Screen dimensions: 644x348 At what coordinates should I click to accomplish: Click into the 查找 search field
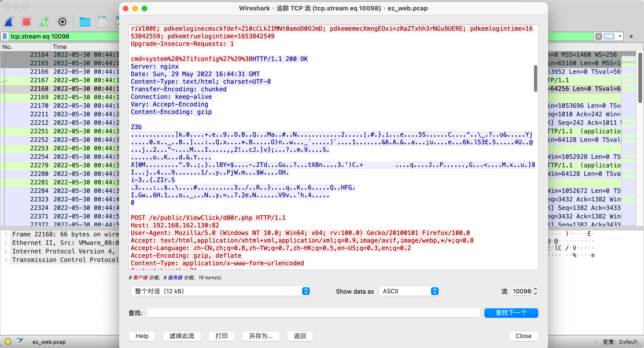tap(313, 313)
